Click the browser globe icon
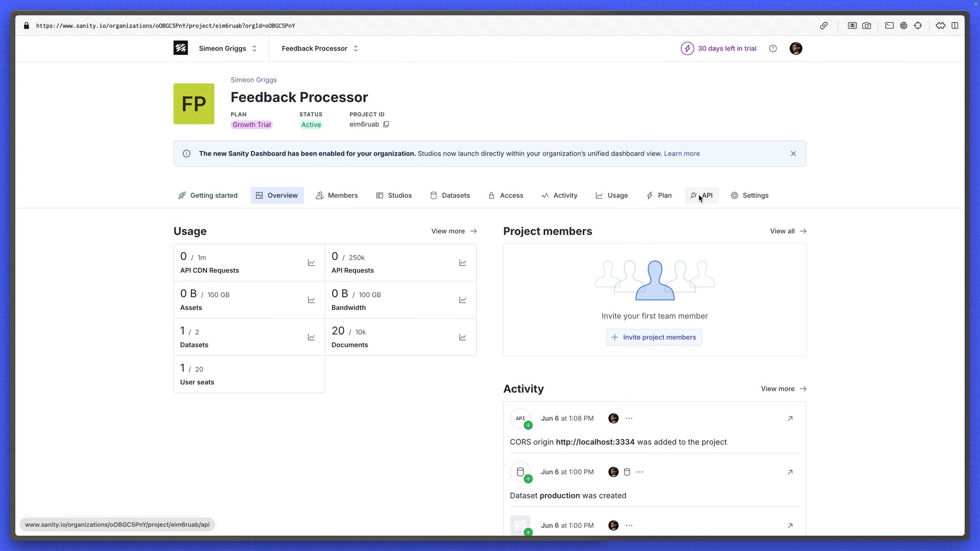The width and height of the screenshot is (980, 551). pos(903,26)
